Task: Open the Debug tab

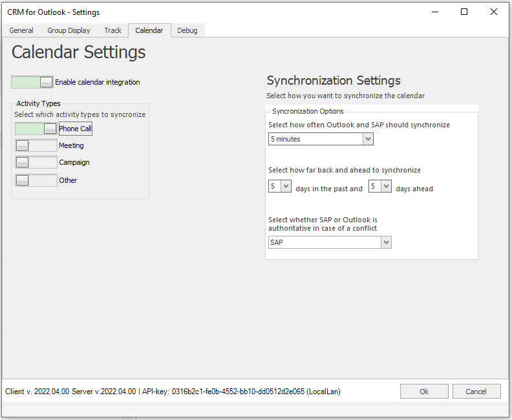Action: (x=187, y=30)
